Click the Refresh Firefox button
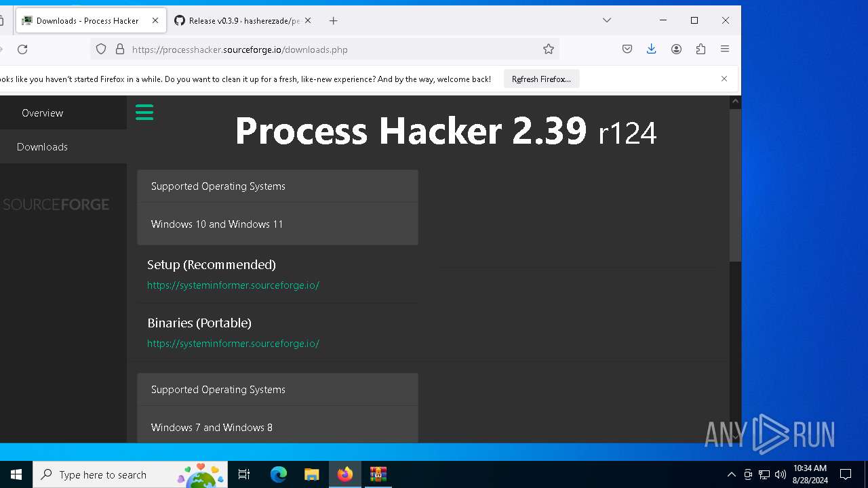The width and height of the screenshot is (868, 488). coord(541,79)
